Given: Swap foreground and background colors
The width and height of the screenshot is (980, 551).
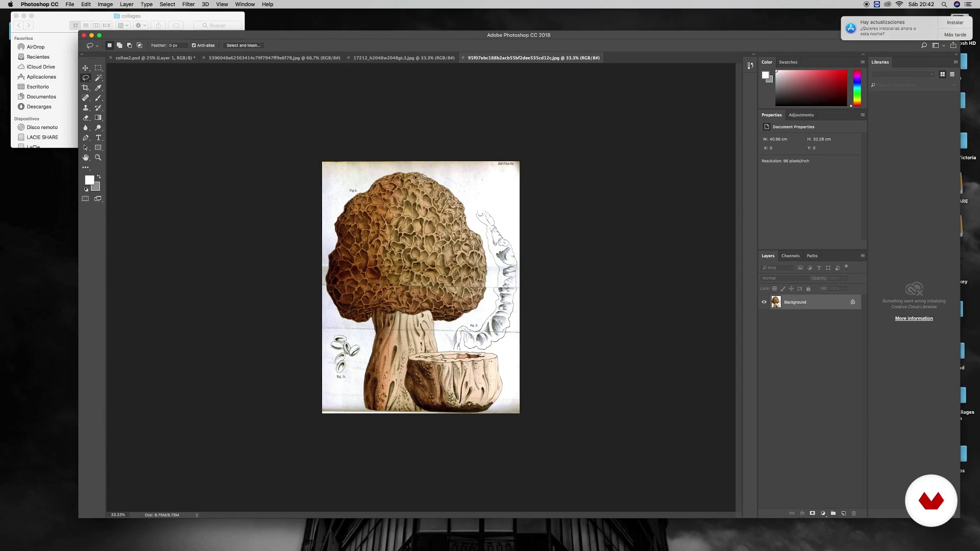Looking at the screenshot, I should (99, 177).
